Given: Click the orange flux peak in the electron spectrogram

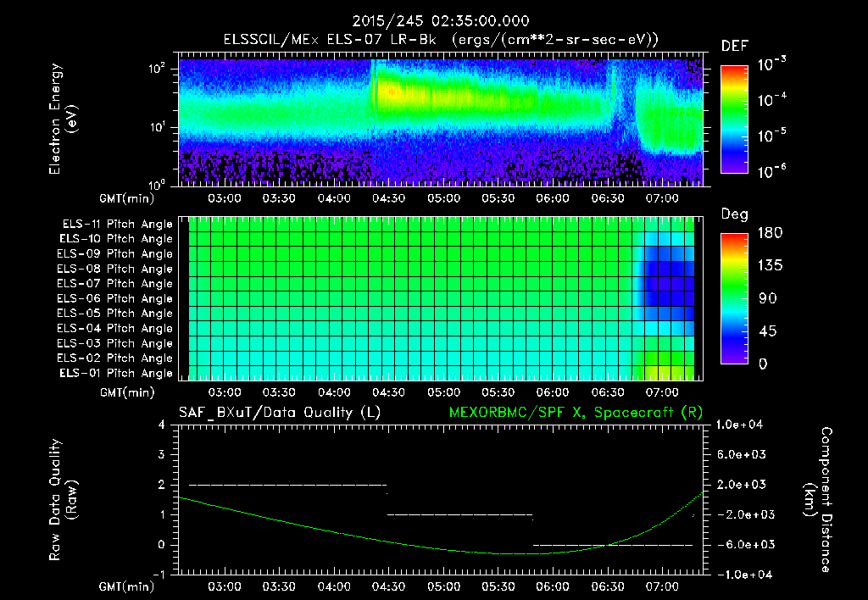Looking at the screenshot, I should click(392, 91).
